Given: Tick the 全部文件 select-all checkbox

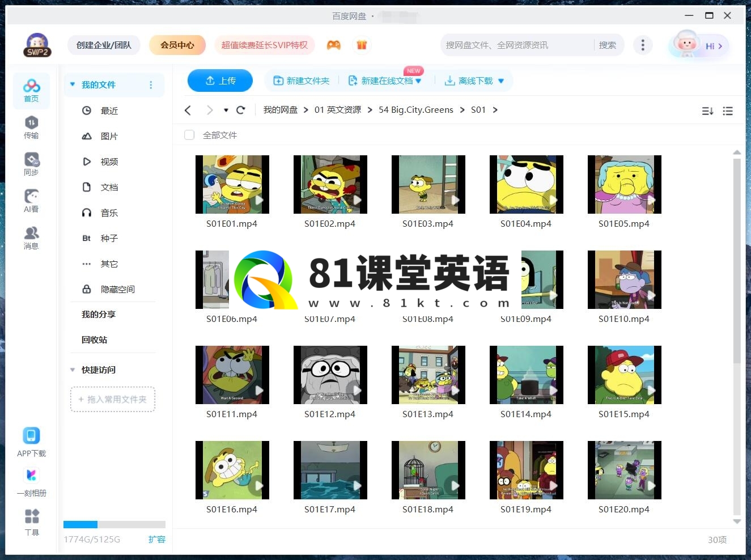Looking at the screenshot, I should tap(189, 135).
